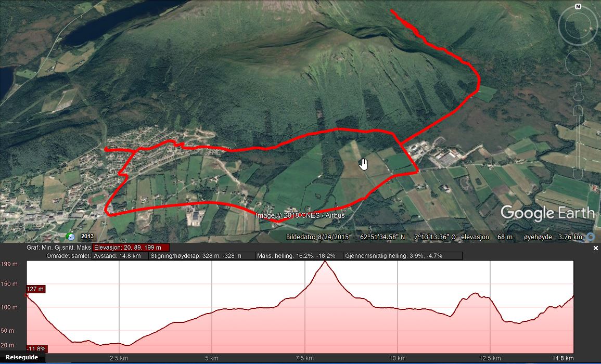The image size is (601, 364).
Task: Close the elevation profile panel
Action: 596,248
